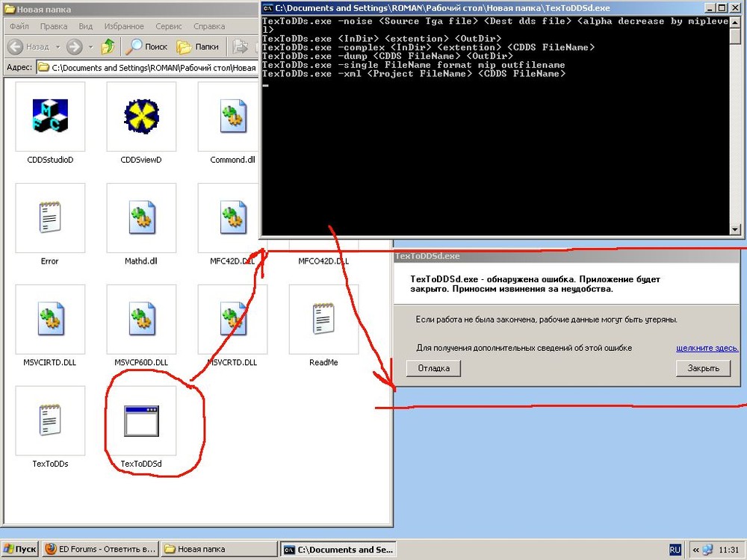Select the ReadMe text file icon

click(324, 319)
